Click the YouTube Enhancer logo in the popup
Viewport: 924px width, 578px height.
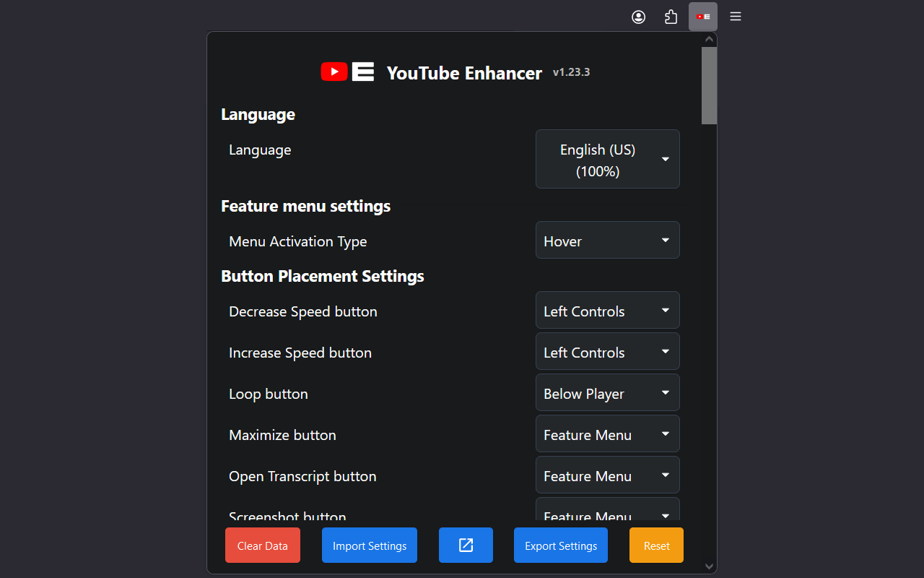347,72
